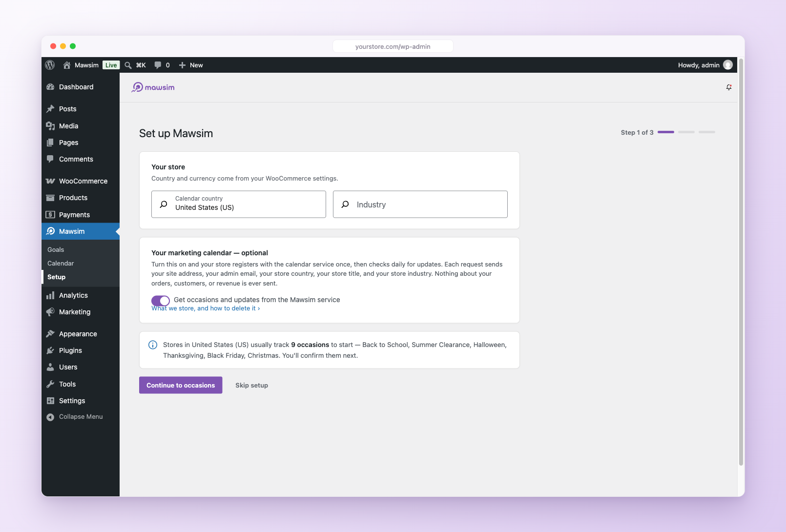Click the Appearance paintbrush icon

click(50, 334)
